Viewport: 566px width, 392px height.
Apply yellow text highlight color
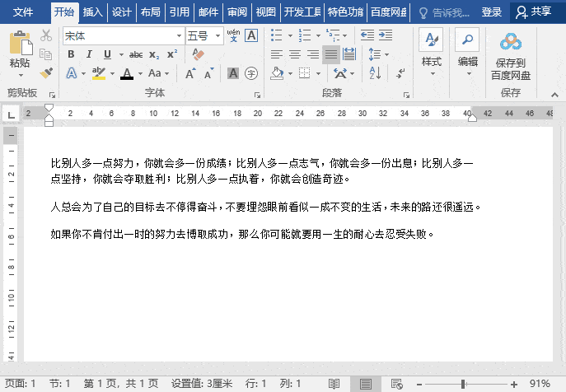click(98, 73)
